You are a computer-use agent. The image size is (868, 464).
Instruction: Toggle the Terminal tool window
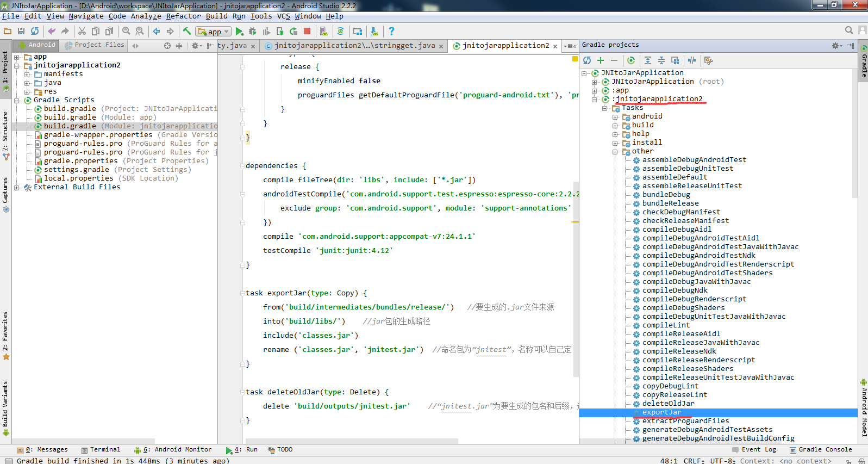(x=101, y=450)
